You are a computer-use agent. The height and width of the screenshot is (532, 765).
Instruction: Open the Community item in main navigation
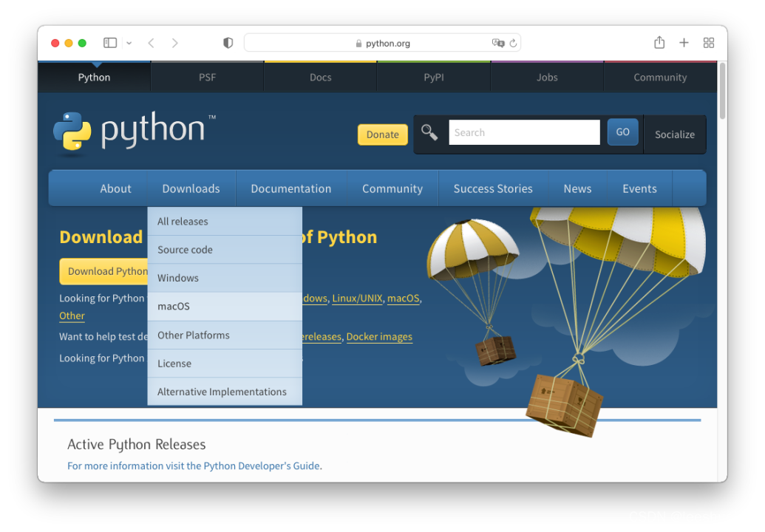pyautogui.click(x=392, y=188)
